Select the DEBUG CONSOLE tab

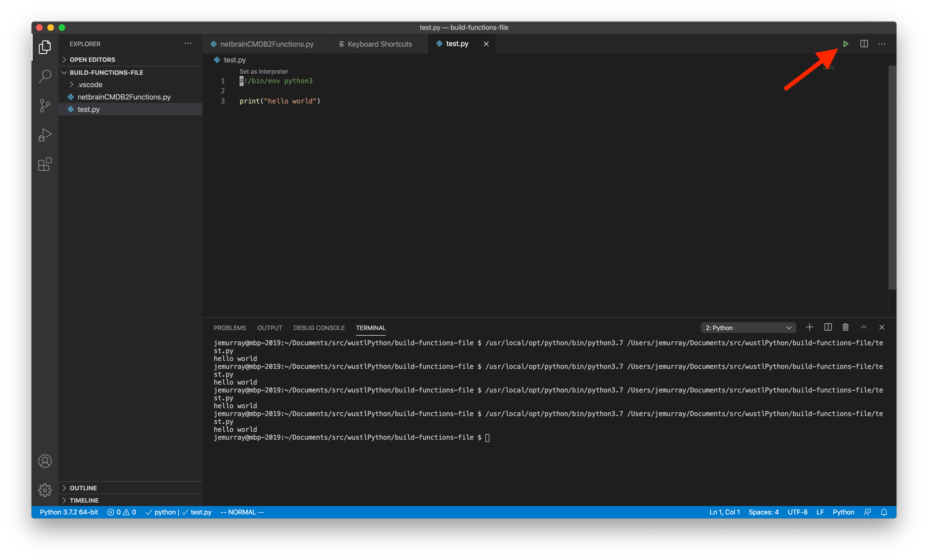click(319, 328)
